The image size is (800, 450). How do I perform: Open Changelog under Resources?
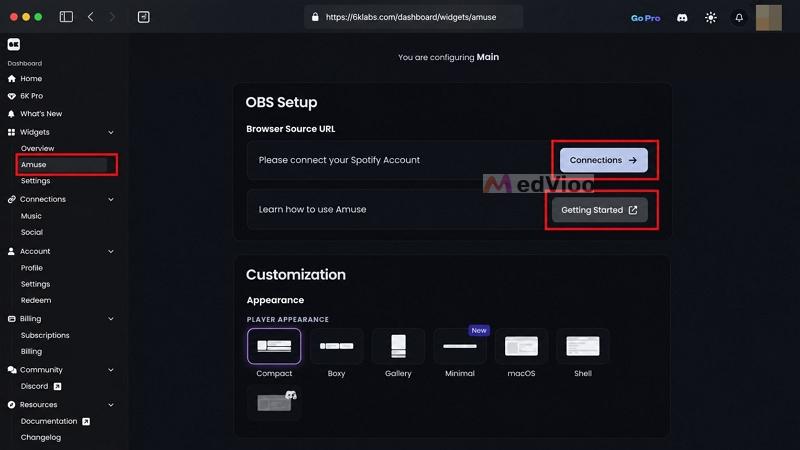pyautogui.click(x=41, y=438)
